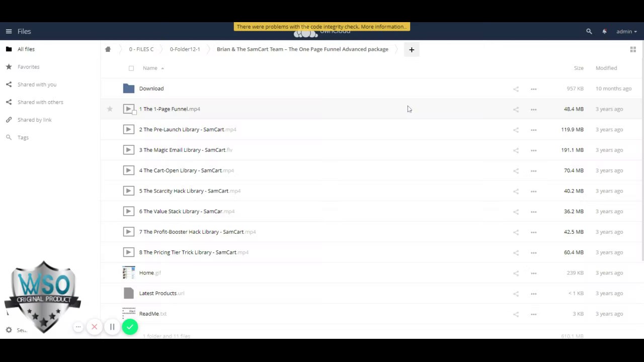The height and width of the screenshot is (362, 644).
Task: Open more actions for Latest Products.url
Action: click(533, 294)
